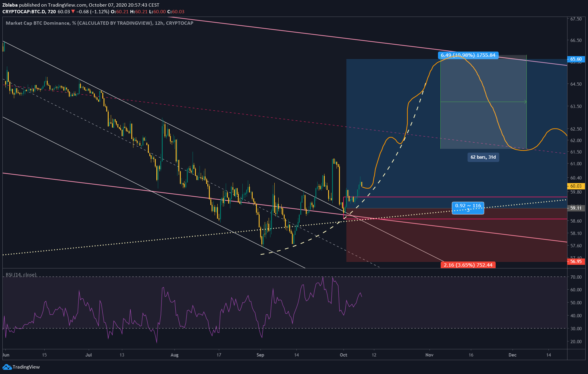Click the 70.00 RSI scale value
588x374 pixels.
(x=576, y=277)
